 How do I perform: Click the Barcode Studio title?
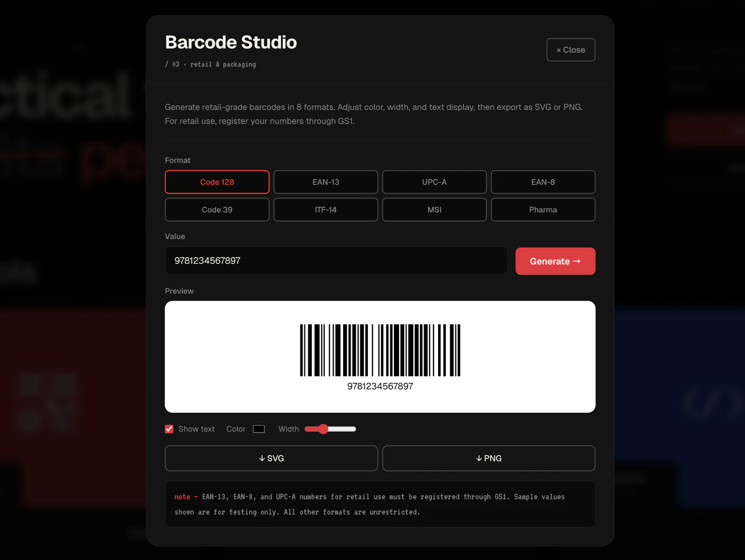point(231,42)
